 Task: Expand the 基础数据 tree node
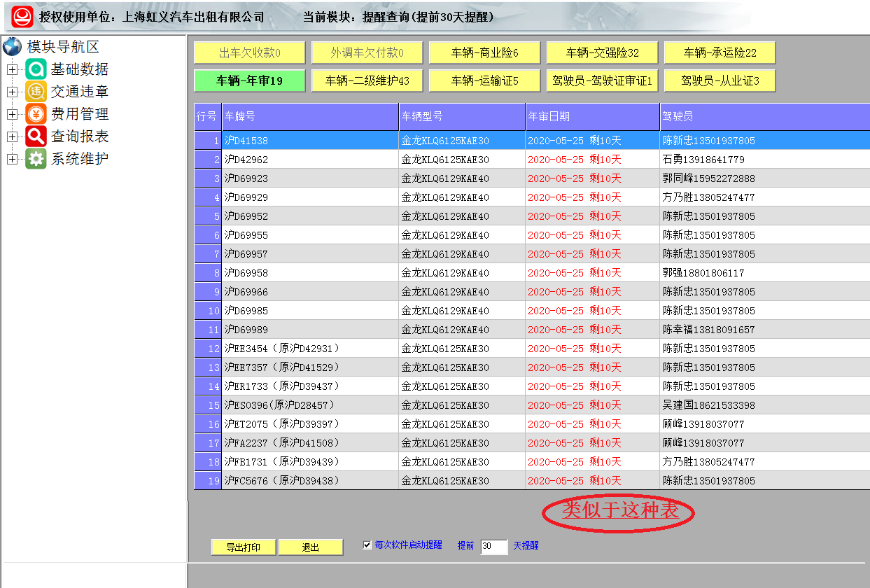tap(12, 69)
